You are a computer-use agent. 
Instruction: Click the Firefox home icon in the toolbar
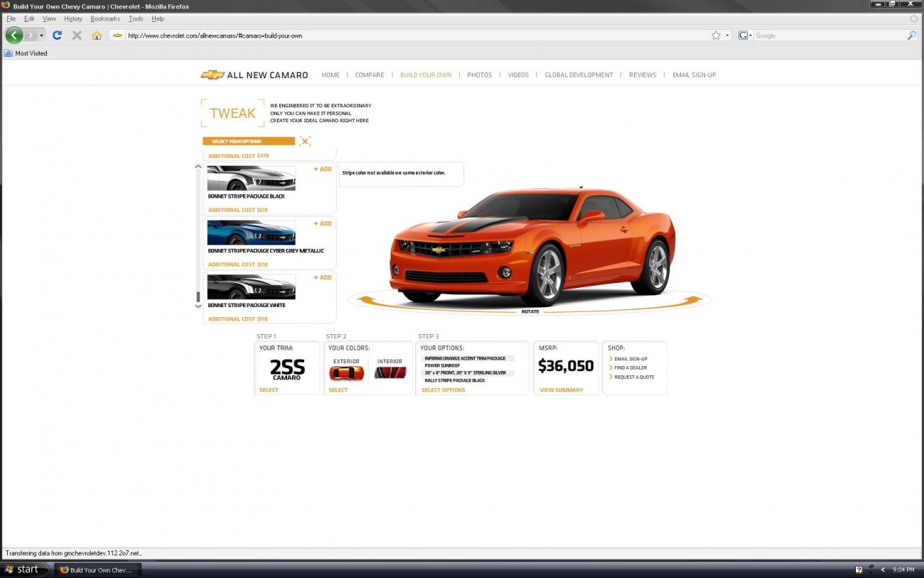pyautogui.click(x=97, y=35)
